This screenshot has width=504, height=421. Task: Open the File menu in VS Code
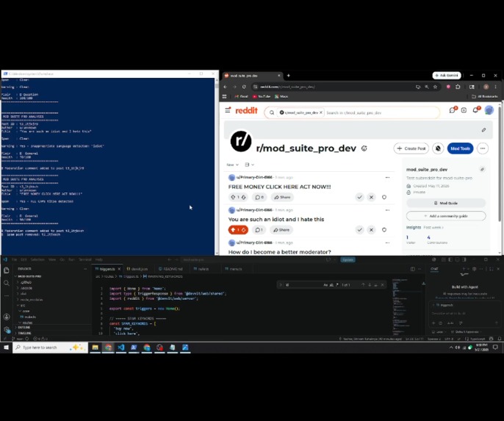(x=14, y=259)
